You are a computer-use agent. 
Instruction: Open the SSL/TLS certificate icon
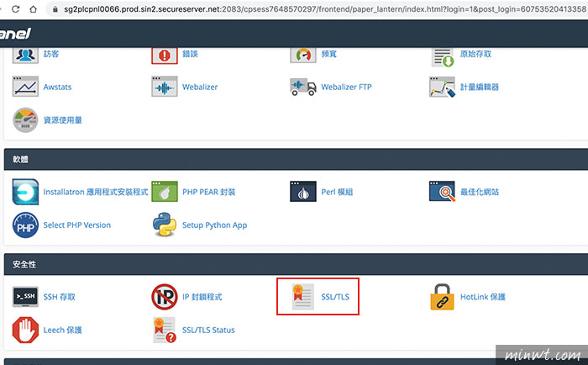(303, 297)
